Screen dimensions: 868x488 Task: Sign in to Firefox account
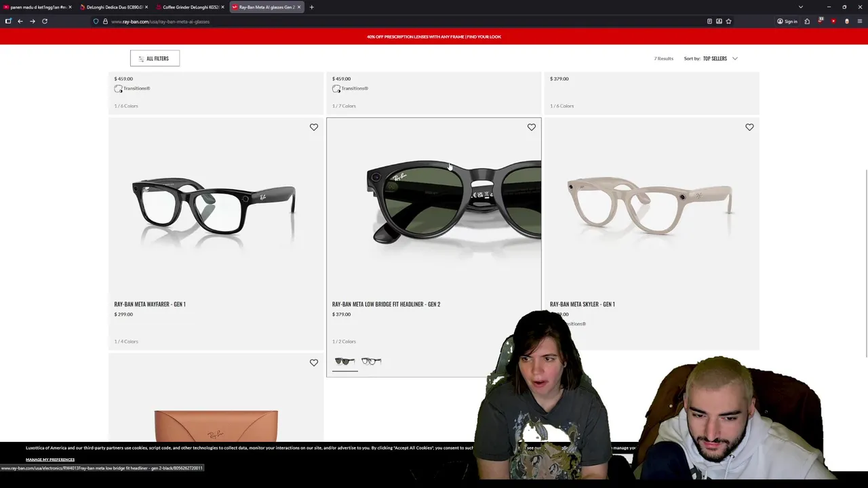pos(787,21)
